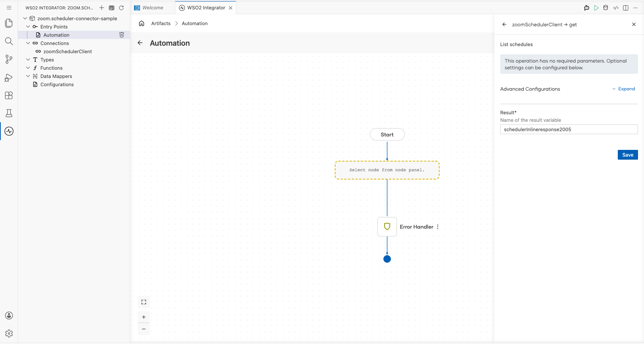Viewport: 644px width, 344px height.
Task: Click the Artifacts breadcrumb link
Action: click(x=161, y=23)
